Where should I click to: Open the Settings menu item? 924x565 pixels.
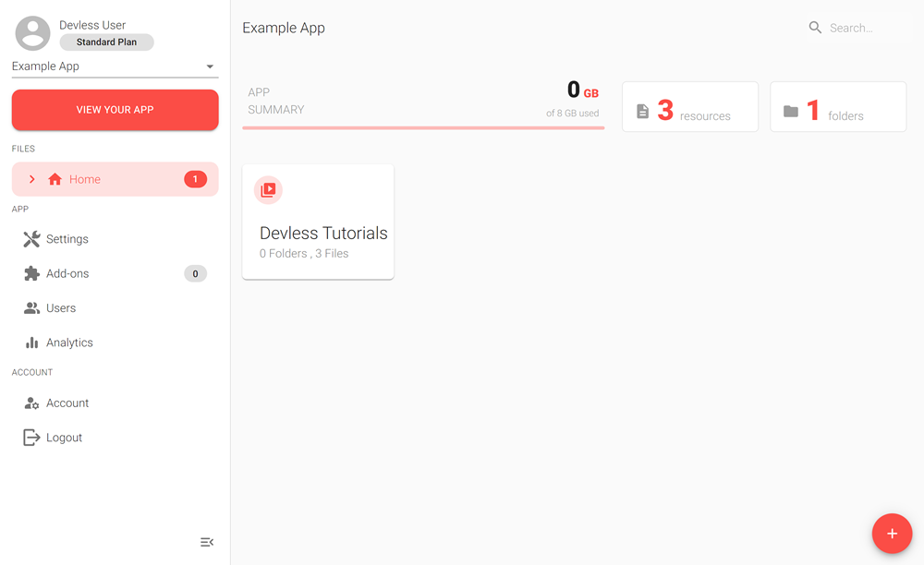pyautogui.click(x=67, y=239)
